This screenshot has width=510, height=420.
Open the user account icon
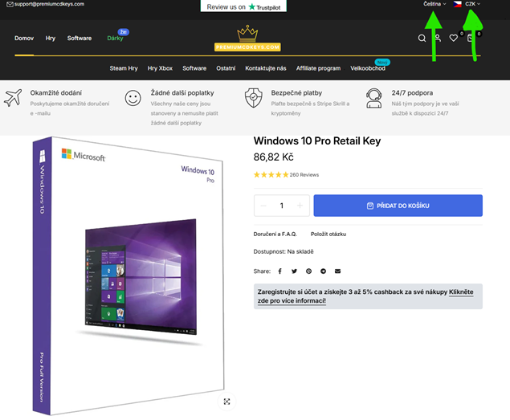[x=439, y=38]
